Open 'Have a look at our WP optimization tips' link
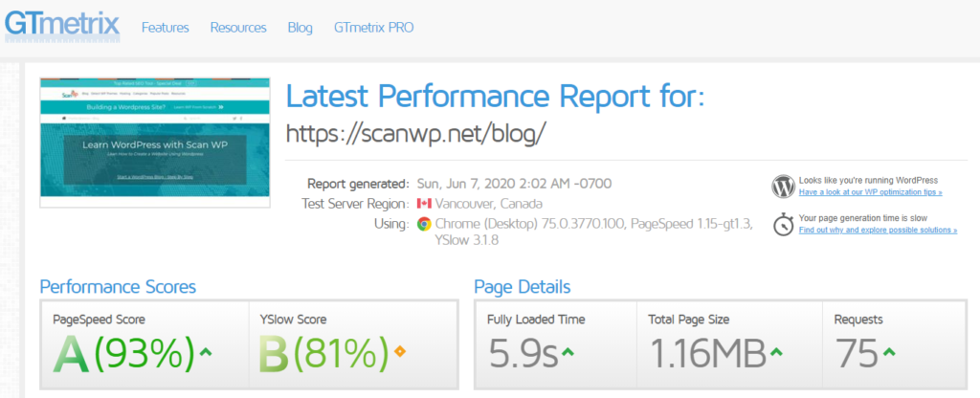This screenshot has height=398, width=980. click(871, 192)
